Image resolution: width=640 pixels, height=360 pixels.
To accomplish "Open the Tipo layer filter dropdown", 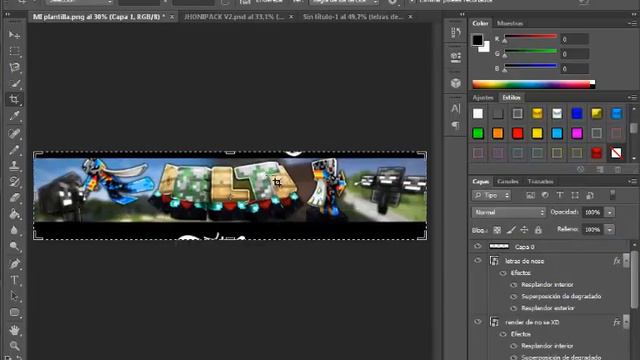I will (491, 196).
